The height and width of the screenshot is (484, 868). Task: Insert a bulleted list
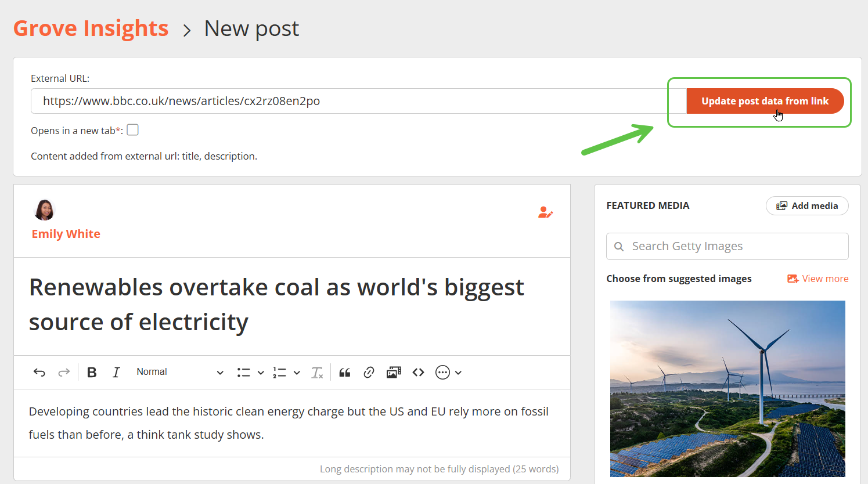[x=244, y=373]
